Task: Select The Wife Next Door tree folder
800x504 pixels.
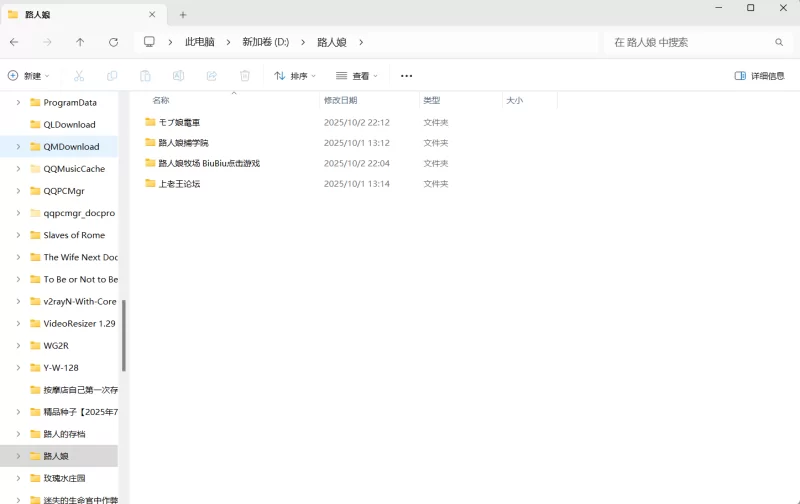Action: pos(80,257)
